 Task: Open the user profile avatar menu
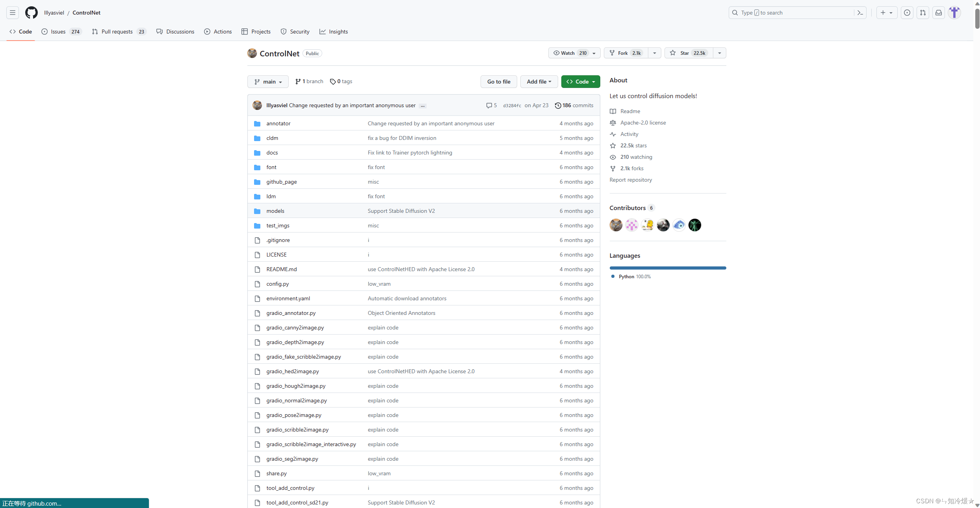pos(954,13)
